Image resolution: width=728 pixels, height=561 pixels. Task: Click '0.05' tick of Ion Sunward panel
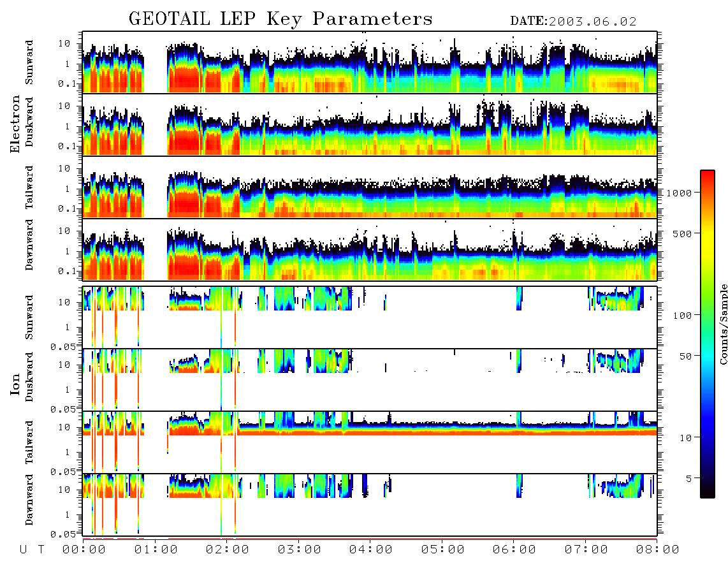pos(63,346)
